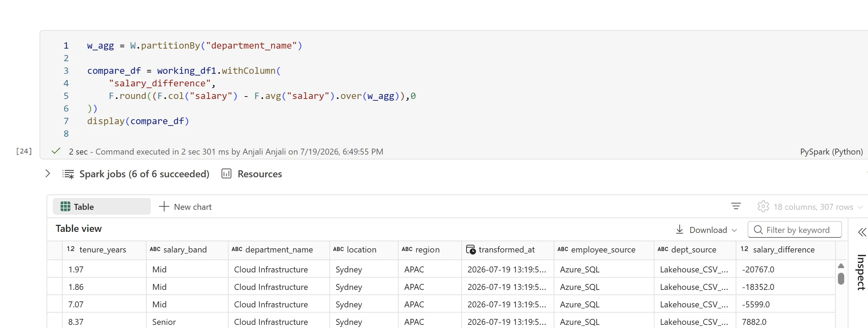Click the 7882.0 salary_difference cell
This screenshot has height=328, width=868.
[x=786, y=322]
